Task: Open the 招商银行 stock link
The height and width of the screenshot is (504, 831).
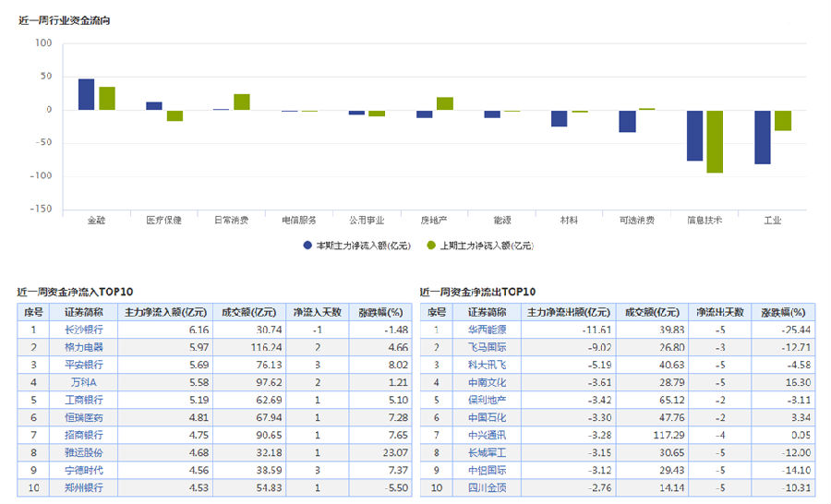Action: click(84, 435)
